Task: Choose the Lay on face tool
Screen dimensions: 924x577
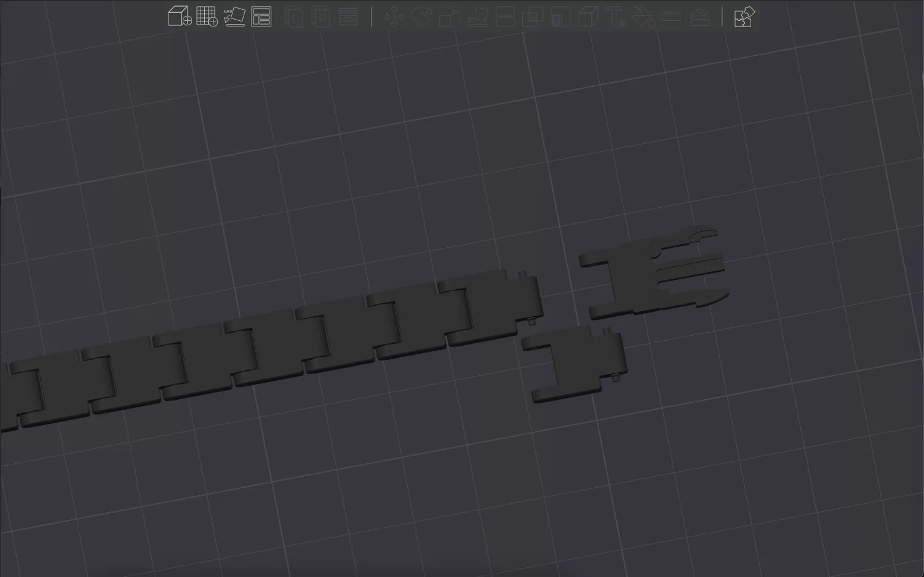Action: [477, 17]
